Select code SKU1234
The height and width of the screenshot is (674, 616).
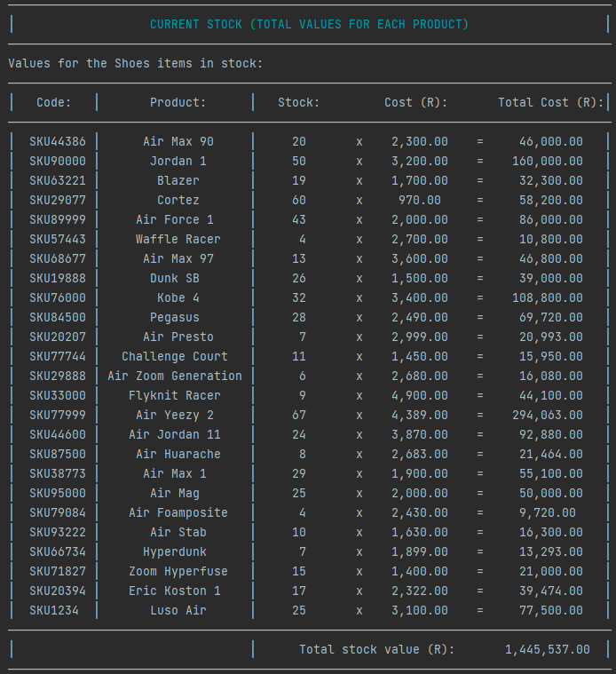point(54,610)
